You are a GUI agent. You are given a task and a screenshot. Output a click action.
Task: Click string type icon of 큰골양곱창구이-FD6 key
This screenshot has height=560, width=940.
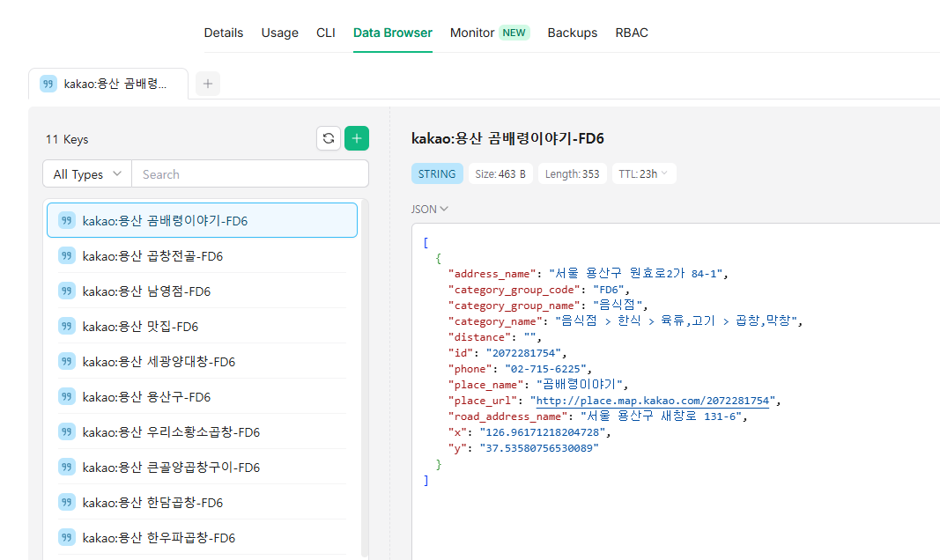coord(67,468)
